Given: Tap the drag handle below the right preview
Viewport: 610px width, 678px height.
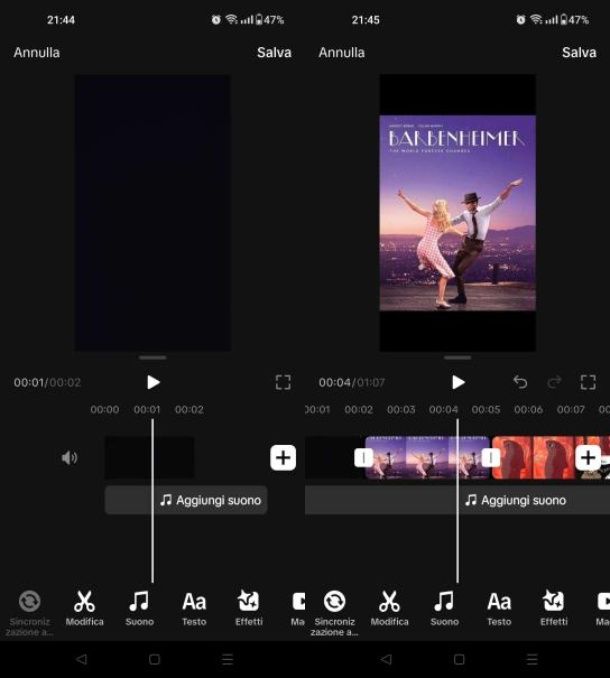Looking at the screenshot, I should click(x=457, y=358).
